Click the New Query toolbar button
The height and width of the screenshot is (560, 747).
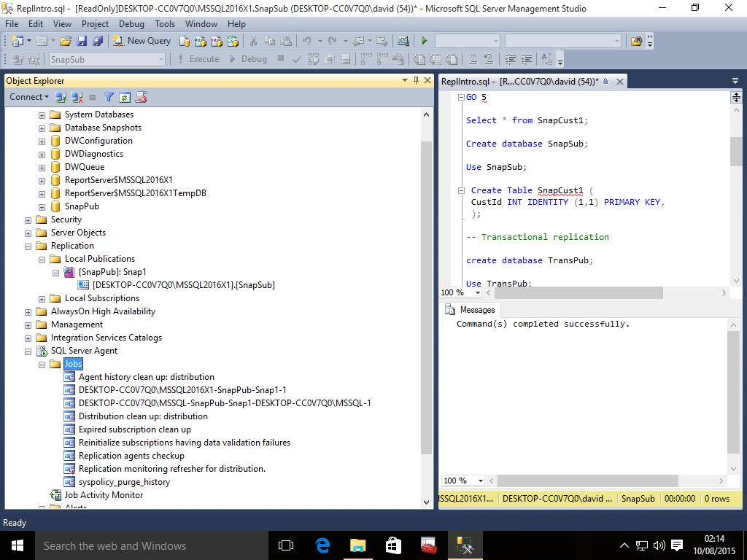pyautogui.click(x=142, y=41)
